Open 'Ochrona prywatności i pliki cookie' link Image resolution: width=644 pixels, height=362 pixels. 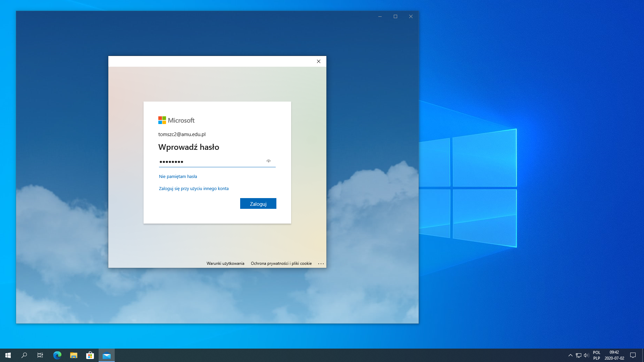click(x=281, y=263)
